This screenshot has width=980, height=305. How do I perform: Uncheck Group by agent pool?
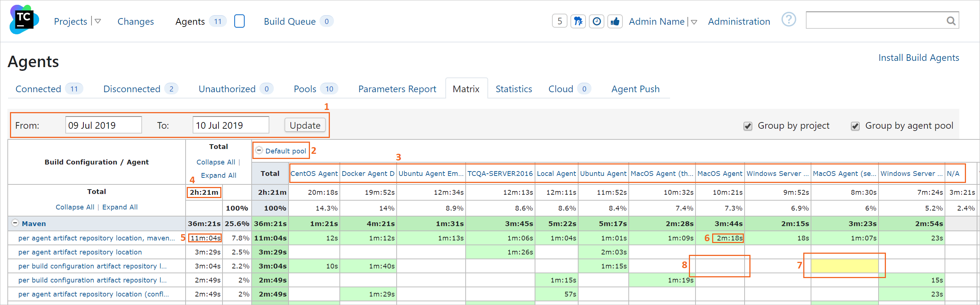click(855, 126)
